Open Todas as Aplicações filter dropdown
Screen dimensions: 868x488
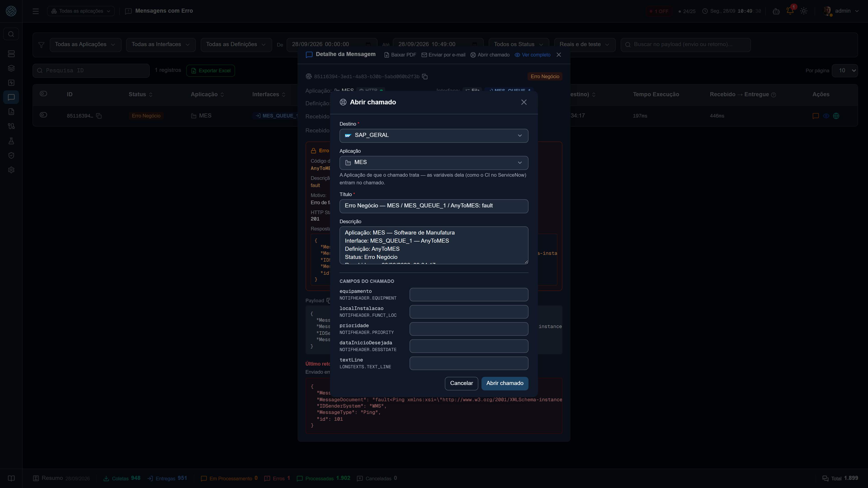pyautogui.click(x=85, y=45)
